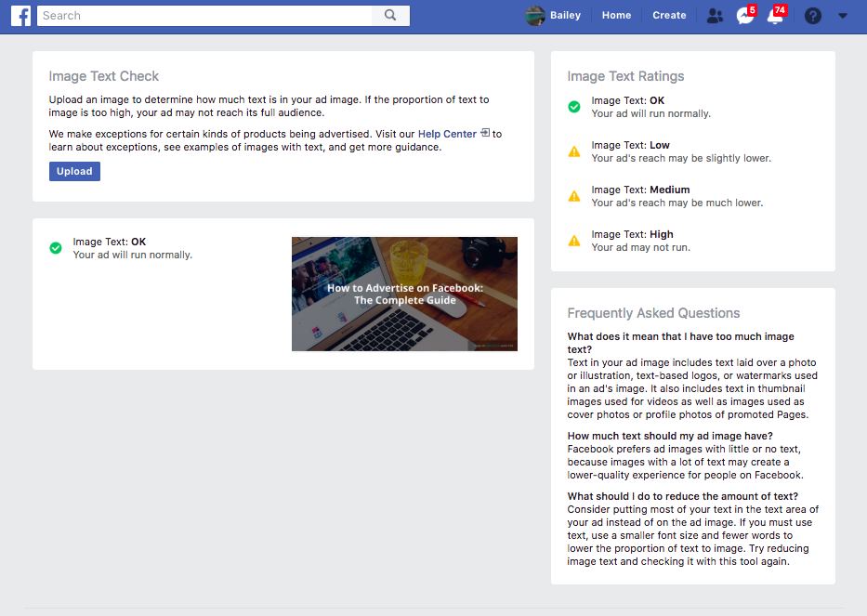Click the search magnifying glass icon
This screenshot has height=616, width=867.
pos(389,15)
